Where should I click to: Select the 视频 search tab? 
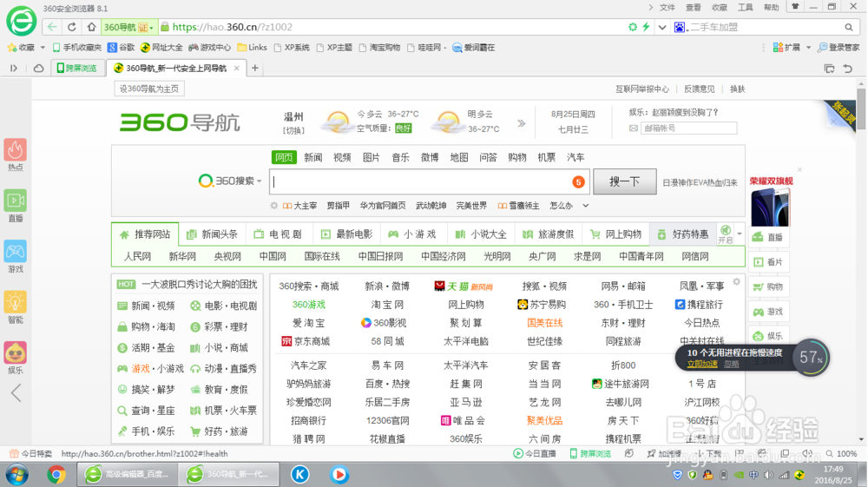pyautogui.click(x=342, y=157)
